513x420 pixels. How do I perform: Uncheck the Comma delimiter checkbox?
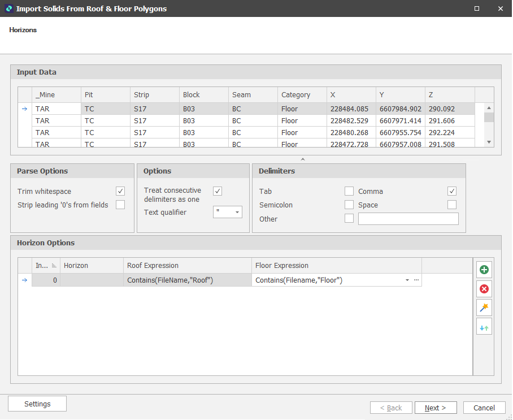tap(452, 192)
